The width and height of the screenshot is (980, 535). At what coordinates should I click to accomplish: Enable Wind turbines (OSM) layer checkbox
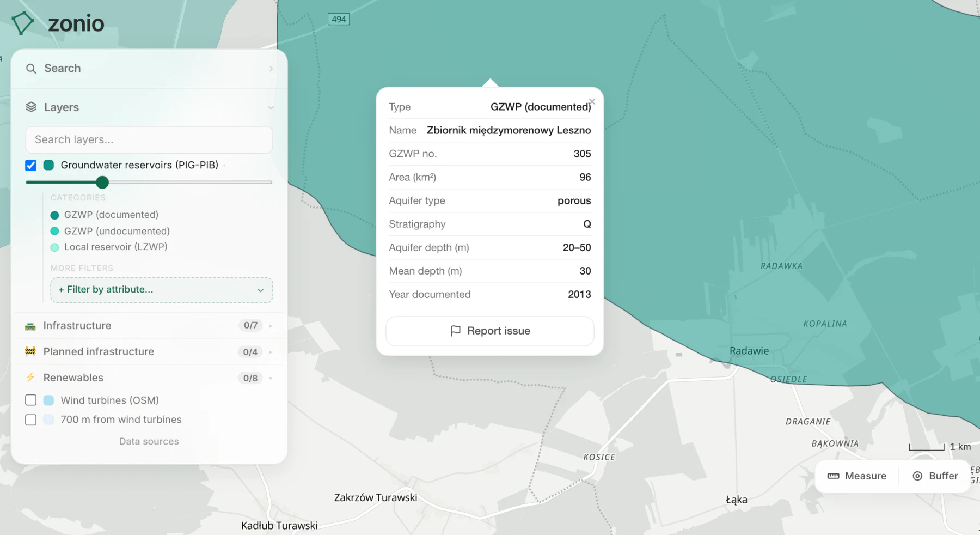coord(31,400)
